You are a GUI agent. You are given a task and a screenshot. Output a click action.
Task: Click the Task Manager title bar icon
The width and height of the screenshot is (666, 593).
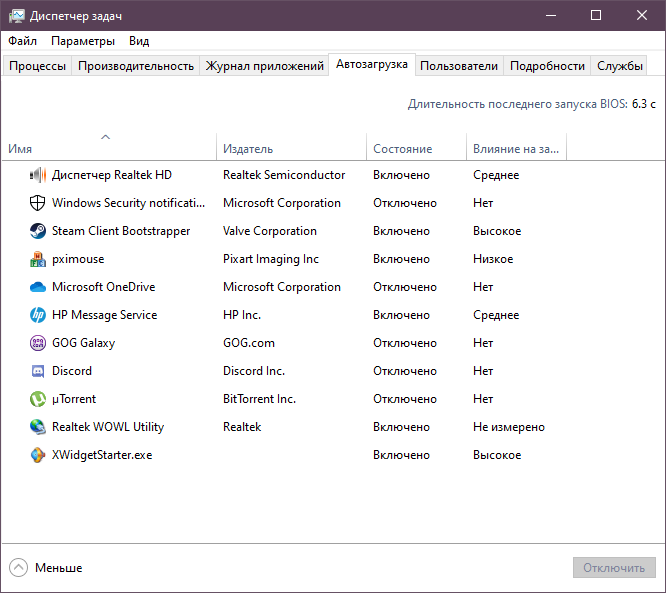coord(17,16)
